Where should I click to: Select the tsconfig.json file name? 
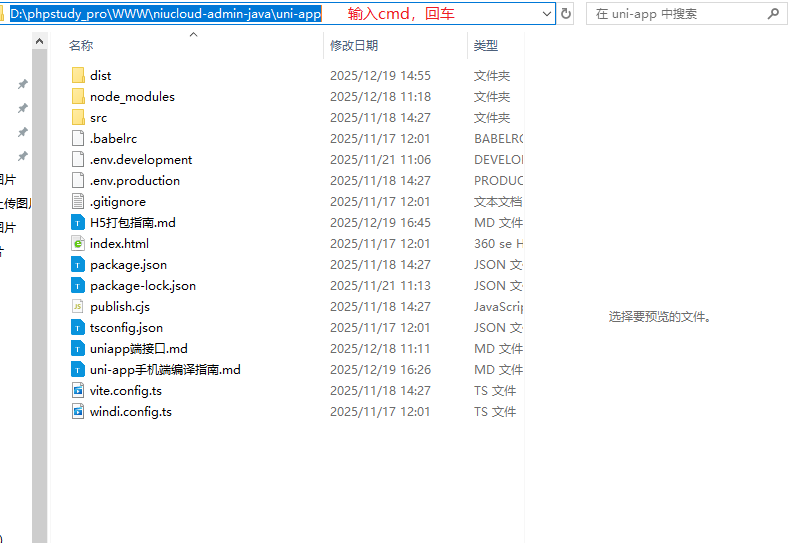tap(126, 327)
